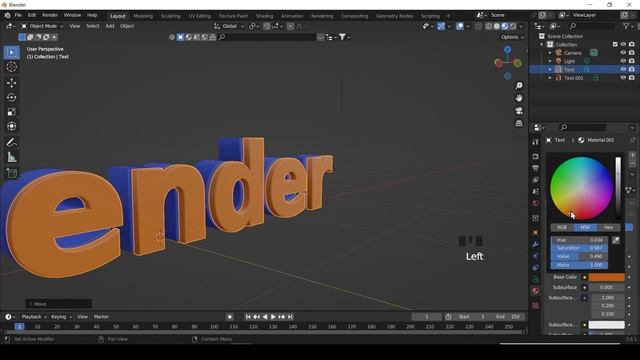
Task: Select the Select Box tool
Action: click(x=11, y=53)
